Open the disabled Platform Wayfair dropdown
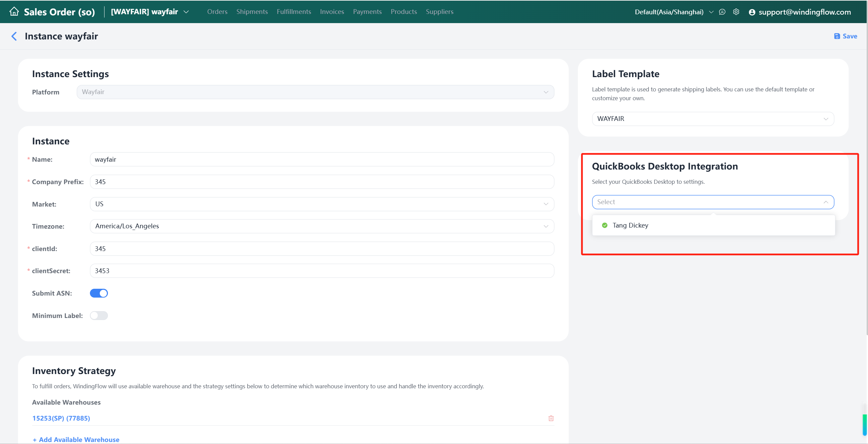Image resolution: width=868 pixels, height=444 pixels. click(x=315, y=92)
